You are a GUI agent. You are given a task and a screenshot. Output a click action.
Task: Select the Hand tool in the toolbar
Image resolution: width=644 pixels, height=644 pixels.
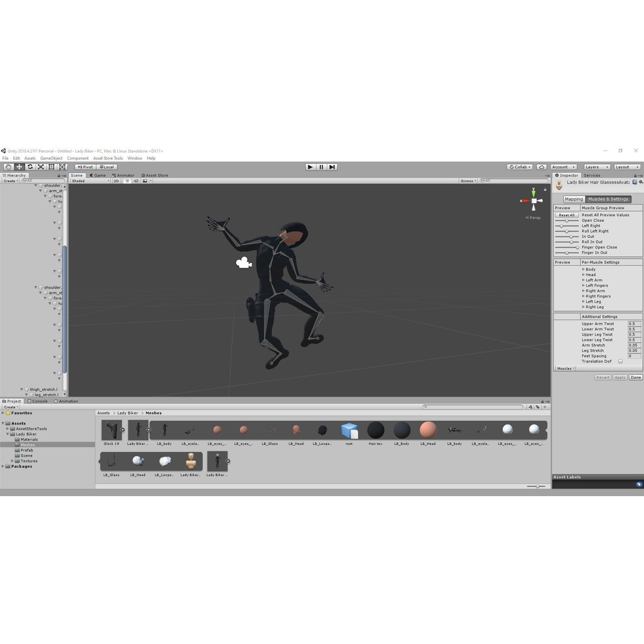click(8, 167)
